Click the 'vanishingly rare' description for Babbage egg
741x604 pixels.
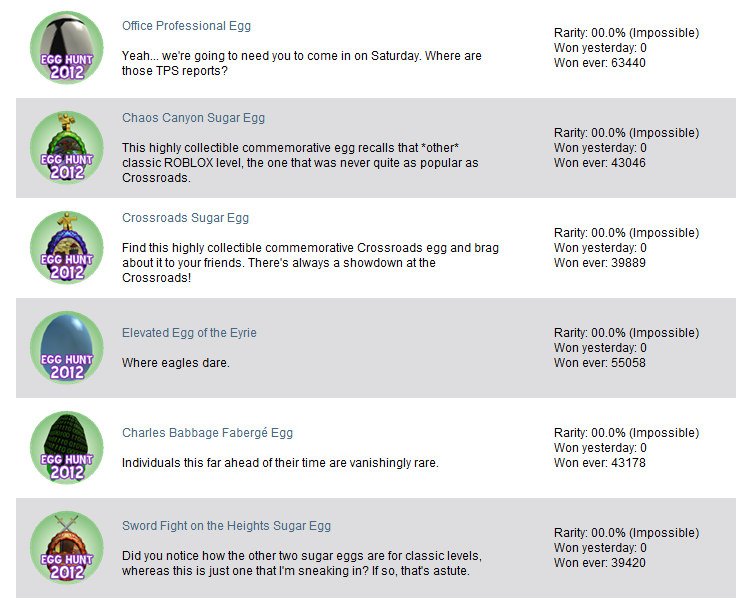click(x=280, y=463)
